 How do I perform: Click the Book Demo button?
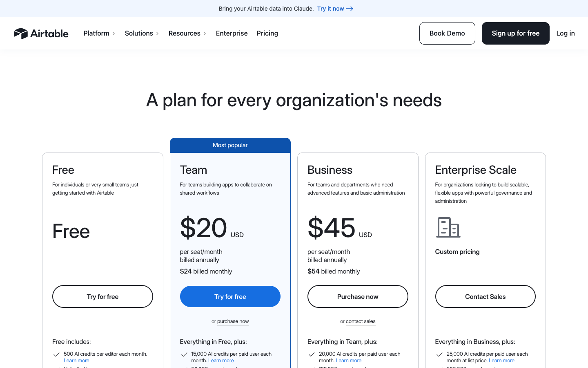click(447, 33)
